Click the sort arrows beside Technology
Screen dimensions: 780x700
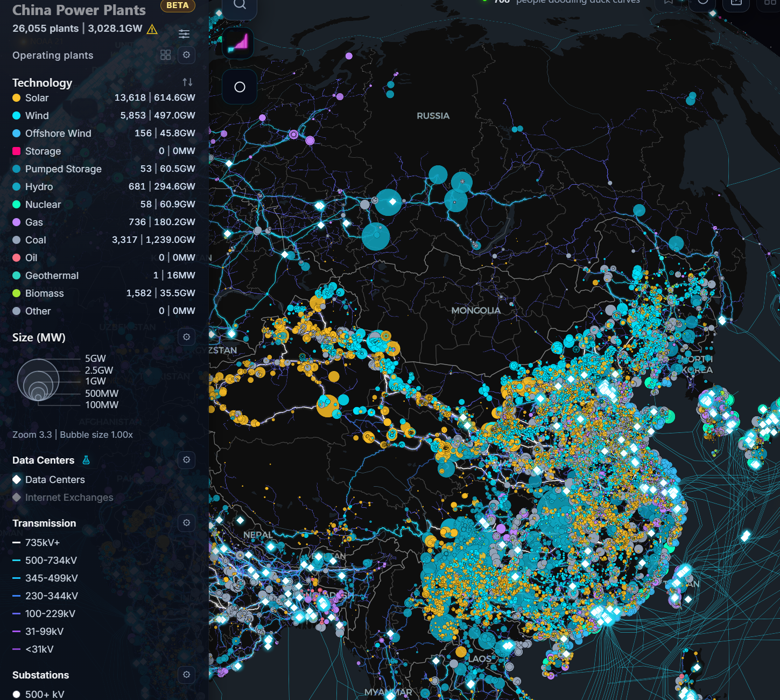coord(187,82)
